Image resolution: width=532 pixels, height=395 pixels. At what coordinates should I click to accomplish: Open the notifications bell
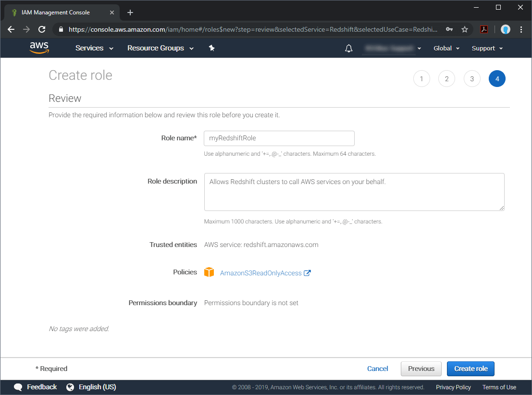[x=349, y=48]
